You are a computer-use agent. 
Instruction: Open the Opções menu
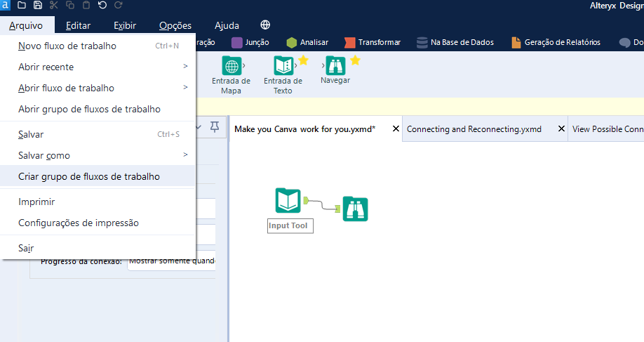175,25
